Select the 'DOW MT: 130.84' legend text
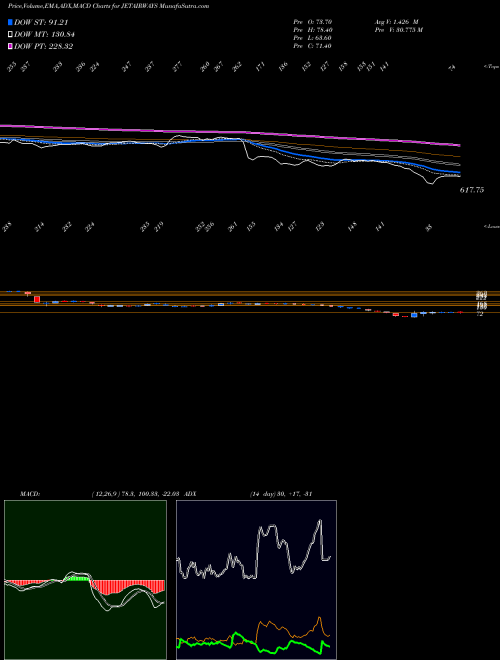This screenshot has height=660, width=500. point(45,35)
